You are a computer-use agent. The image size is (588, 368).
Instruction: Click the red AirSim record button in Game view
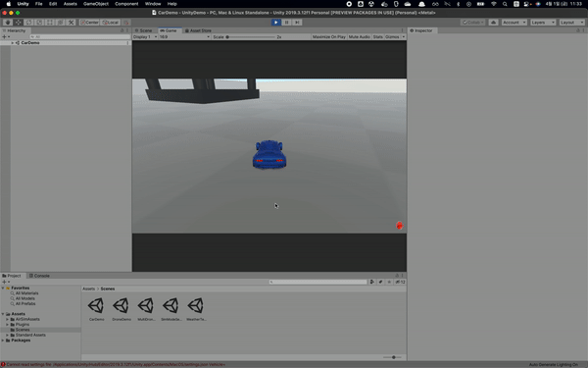(x=400, y=226)
